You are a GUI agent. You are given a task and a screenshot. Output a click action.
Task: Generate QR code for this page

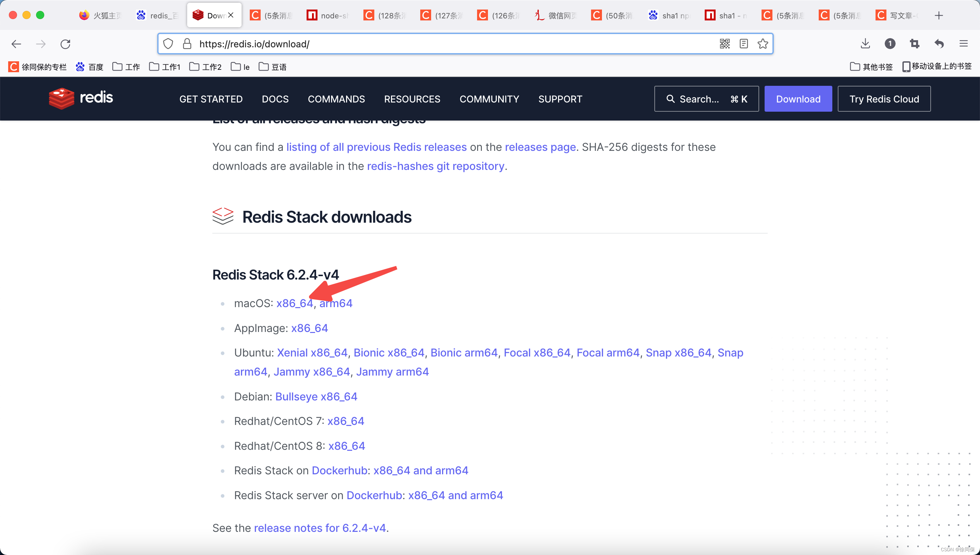[724, 44]
